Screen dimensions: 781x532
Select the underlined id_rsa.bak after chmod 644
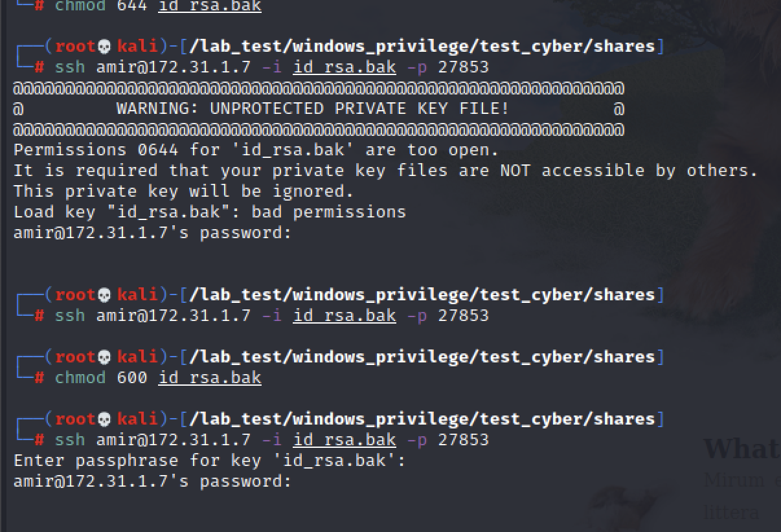[210, 6]
